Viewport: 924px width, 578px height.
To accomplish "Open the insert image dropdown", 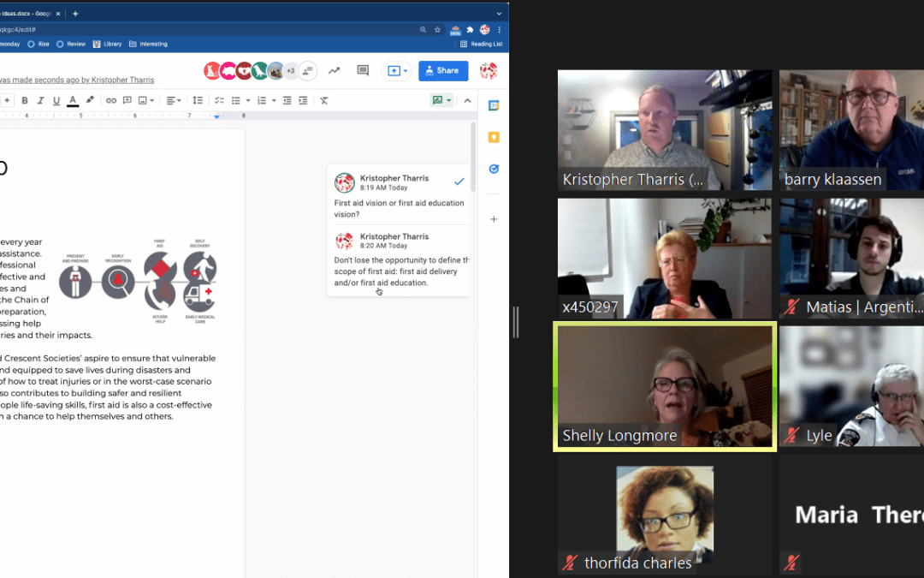I will pyautogui.click(x=145, y=101).
